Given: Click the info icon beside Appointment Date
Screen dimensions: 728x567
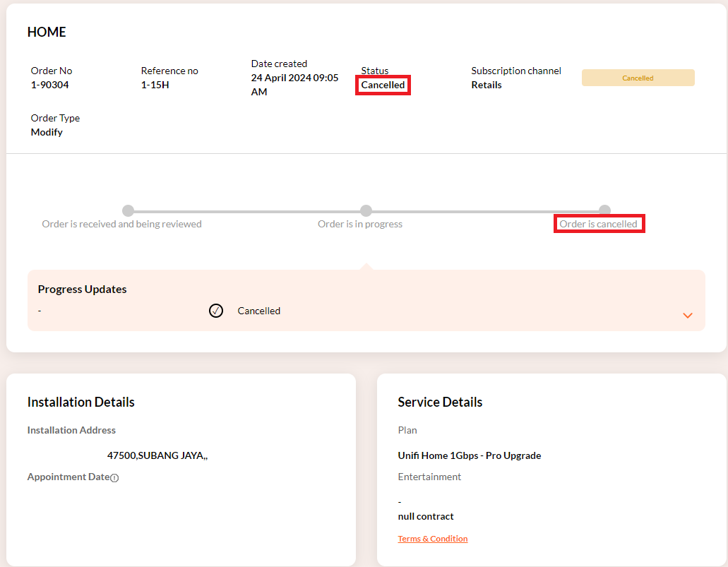Looking at the screenshot, I should click(x=114, y=478).
